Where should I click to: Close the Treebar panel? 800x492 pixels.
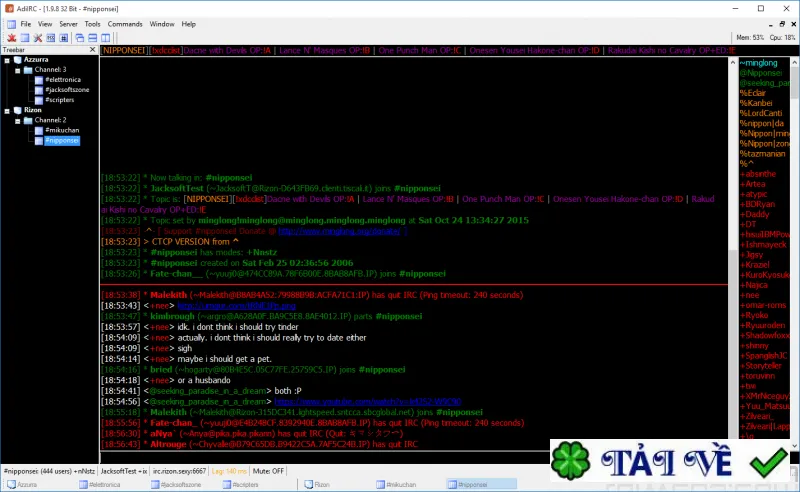92,50
